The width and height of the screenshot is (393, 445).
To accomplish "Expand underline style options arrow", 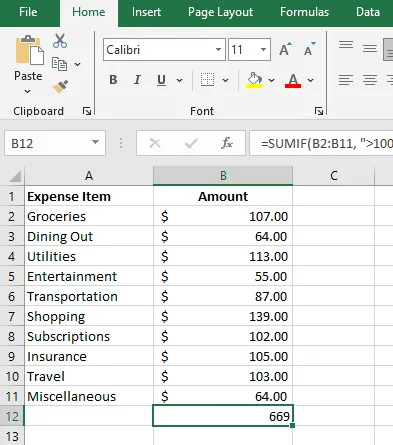I will click(179, 80).
